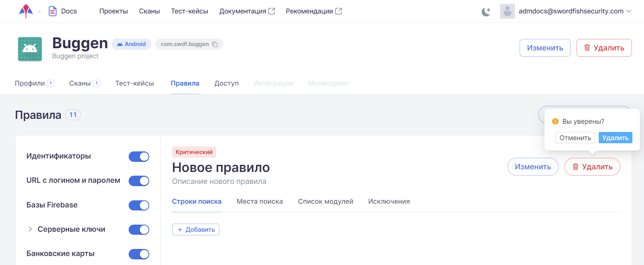The image size is (644, 265).
Task: Confirm deletion with blue Удалить button
Action: click(x=615, y=138)
